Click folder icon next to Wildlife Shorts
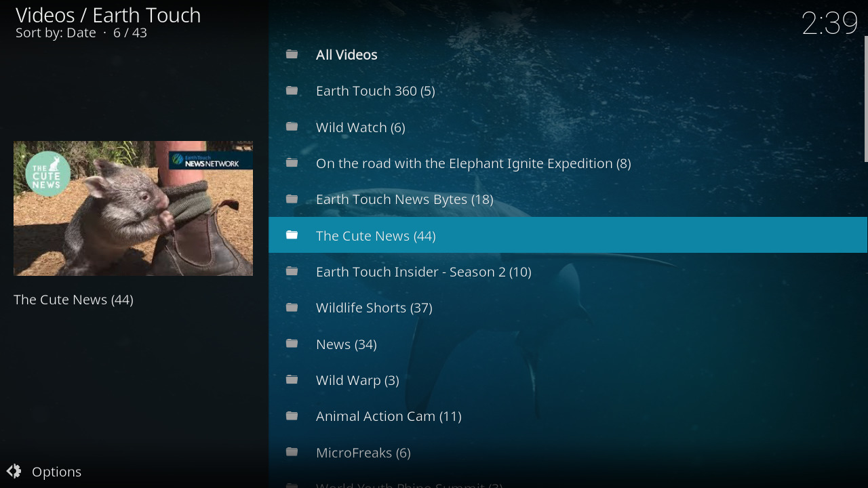The width and height of the screenshot is (868, 488). point(292,308)
